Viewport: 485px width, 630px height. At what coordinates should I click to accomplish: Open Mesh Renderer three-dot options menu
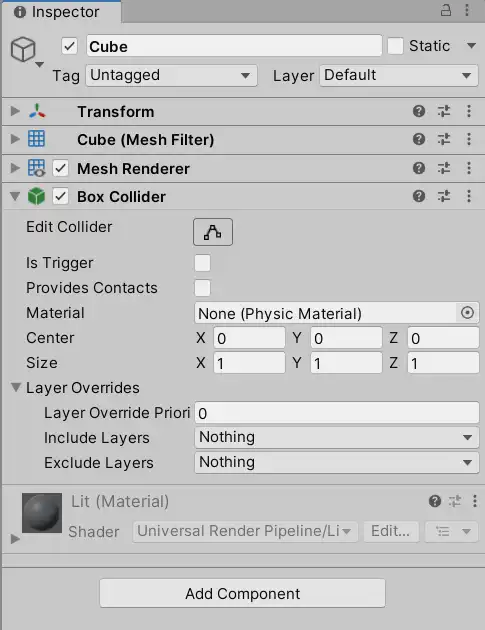[x=469, y=168]
